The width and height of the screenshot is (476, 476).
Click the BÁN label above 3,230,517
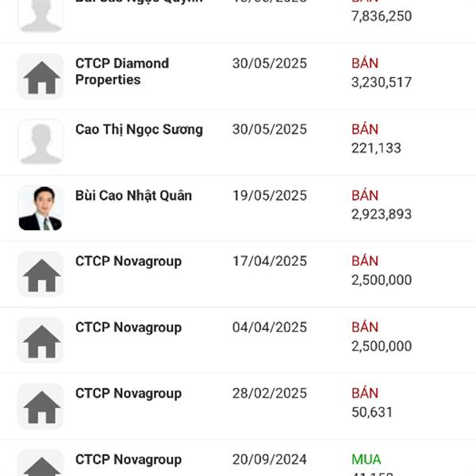tap(365, 63)
